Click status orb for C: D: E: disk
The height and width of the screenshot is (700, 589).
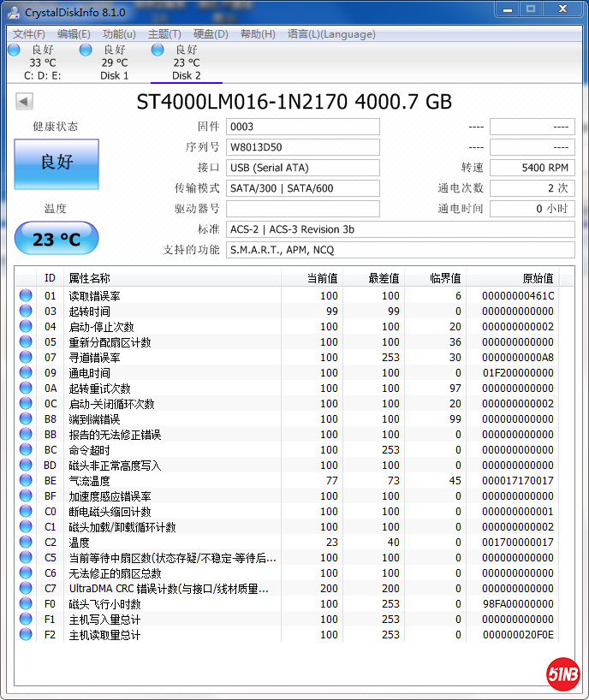[x=14, y=50]
